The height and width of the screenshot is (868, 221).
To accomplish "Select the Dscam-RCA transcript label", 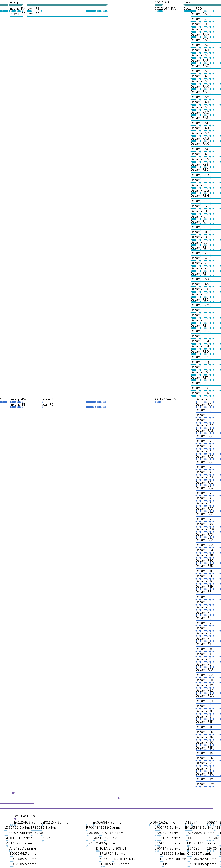I will pyautogui.click(x=200, y=305).
